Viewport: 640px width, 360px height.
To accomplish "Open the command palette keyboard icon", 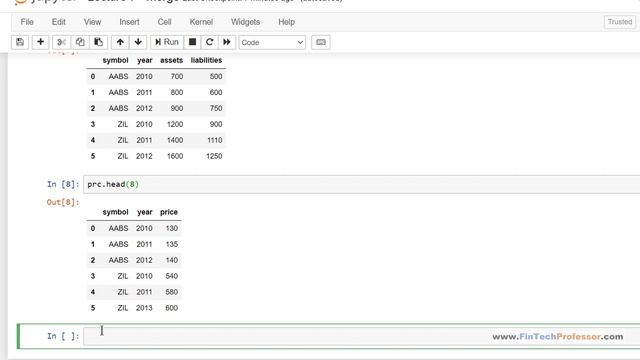I will coord(321,42).
